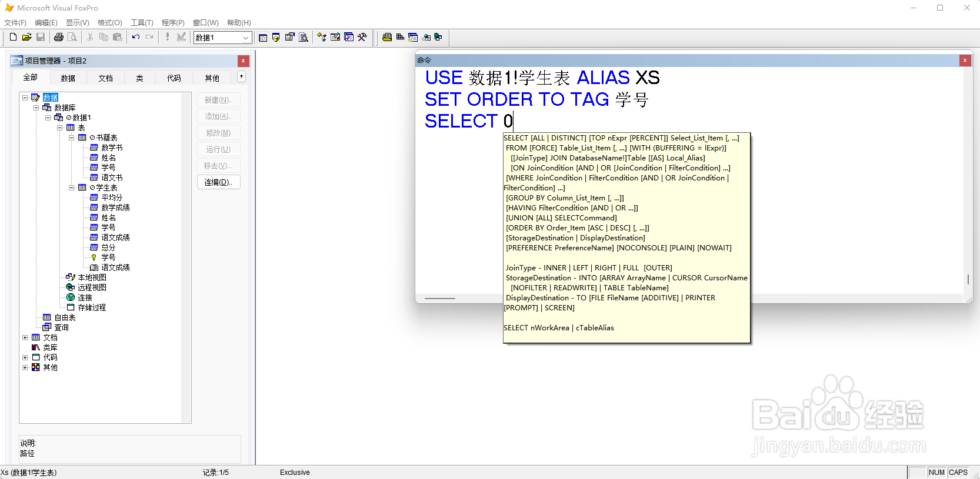Screen dimensions: 980x479
Task: Collapse the 数据1 database node
Action: 48,118
